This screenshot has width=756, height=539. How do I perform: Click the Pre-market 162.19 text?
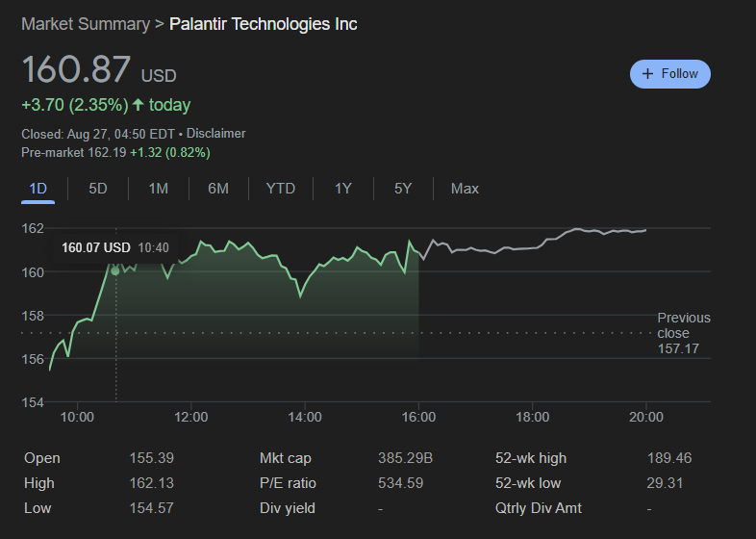[x=74, y=152]
